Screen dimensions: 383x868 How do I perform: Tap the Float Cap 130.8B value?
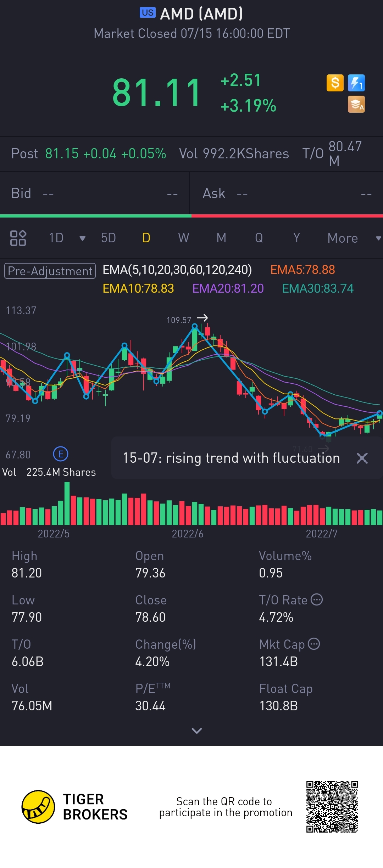278,706
